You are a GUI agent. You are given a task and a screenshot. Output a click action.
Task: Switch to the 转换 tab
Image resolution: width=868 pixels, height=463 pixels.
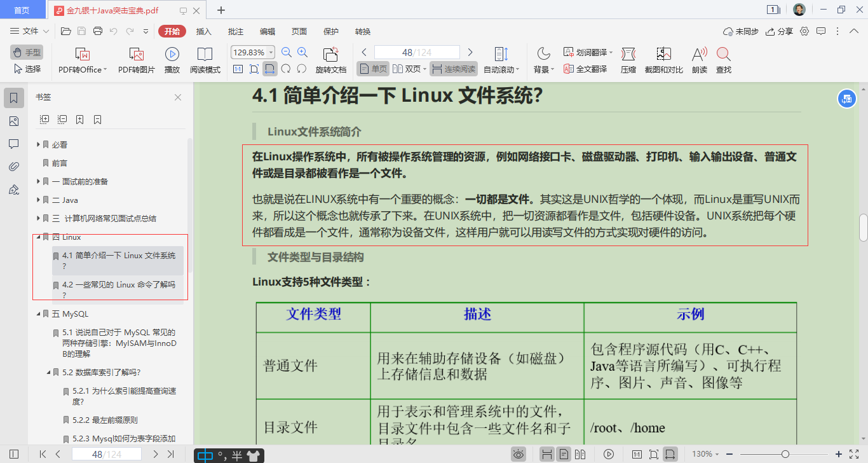pyautogui.click(x=363, y=31)
